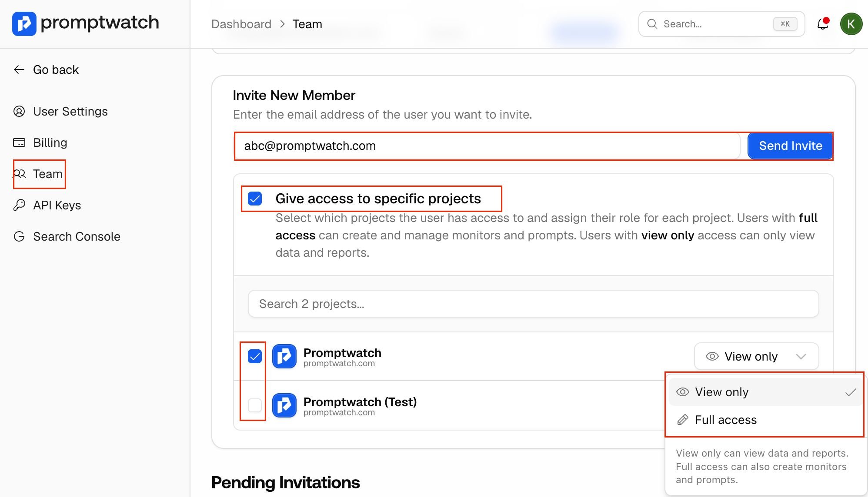
Task: Click the eye icon in the role dropdown button
Action: [712, 356]
